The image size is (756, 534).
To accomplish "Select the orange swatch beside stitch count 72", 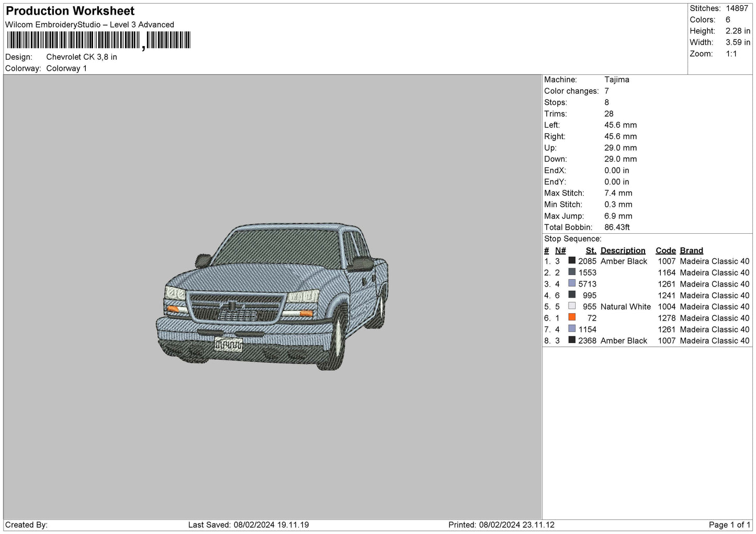I will (x=572, y=317).
